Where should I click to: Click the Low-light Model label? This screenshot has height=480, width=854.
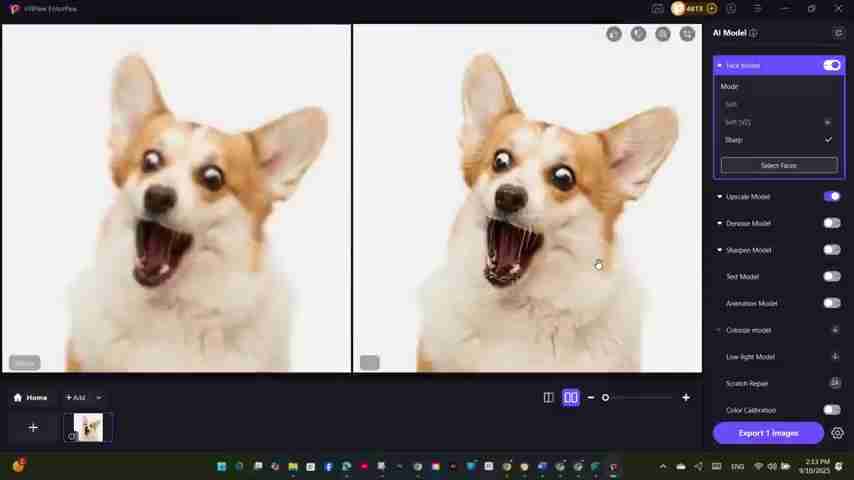[x=750, y=357]
